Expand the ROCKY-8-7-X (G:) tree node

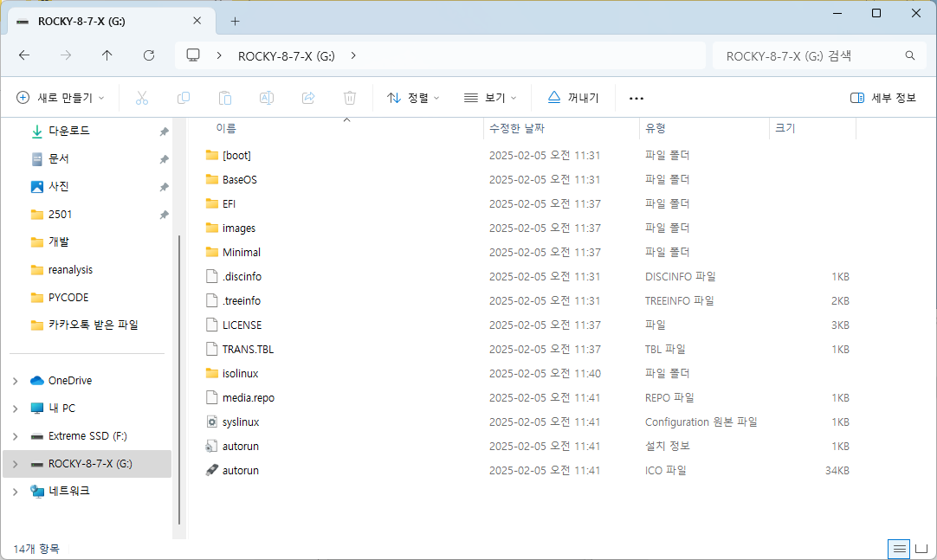[x=16, y=464]
